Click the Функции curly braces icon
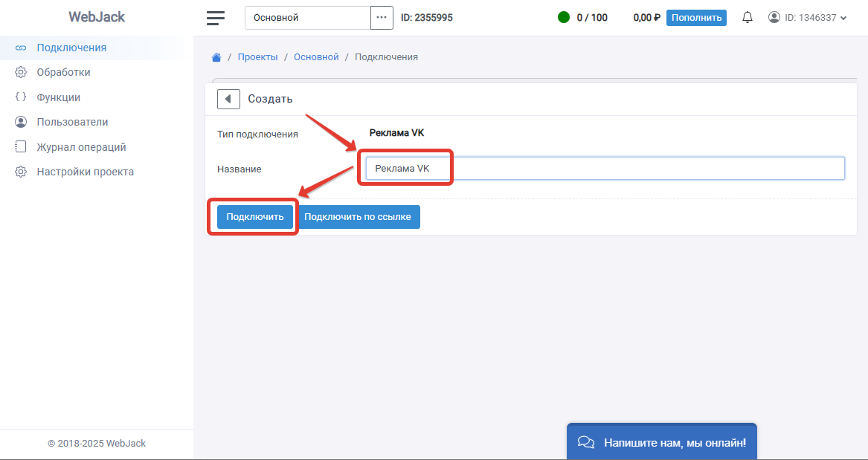 pyautogui.click(x=21, y=97)
